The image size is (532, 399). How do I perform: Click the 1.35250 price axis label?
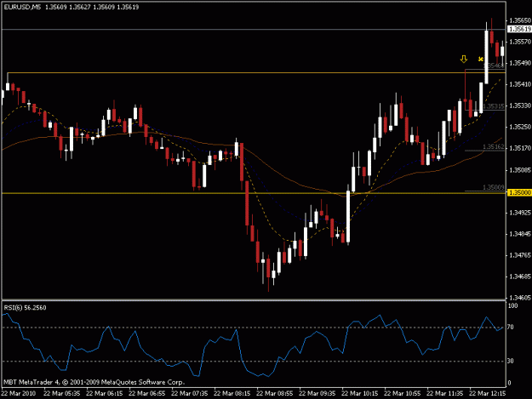520,127
